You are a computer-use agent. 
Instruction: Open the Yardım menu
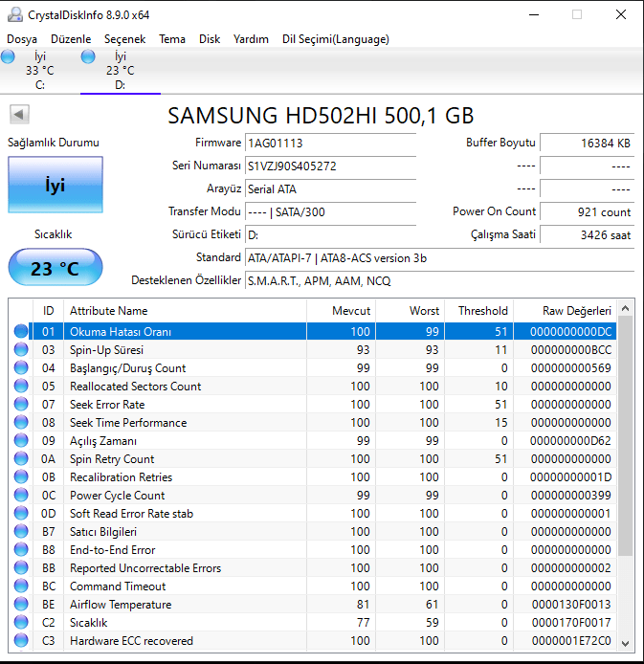point(251,39)
